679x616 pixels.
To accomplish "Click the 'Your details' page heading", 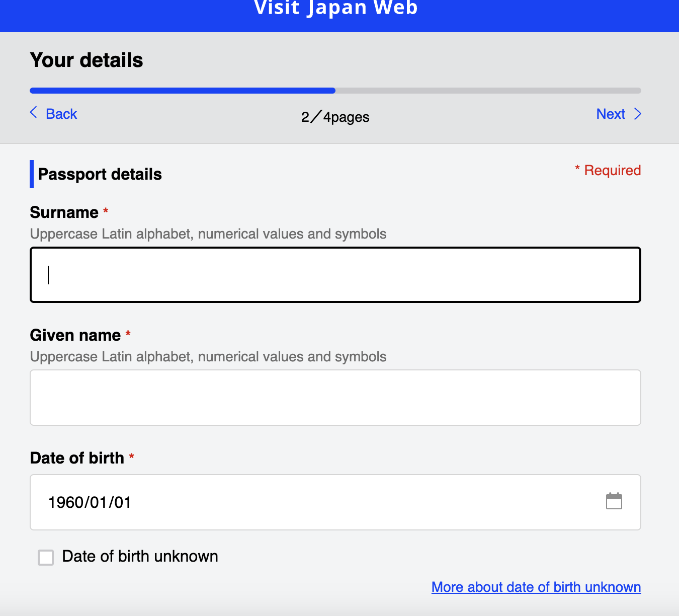I will click(x=87, y=60).
